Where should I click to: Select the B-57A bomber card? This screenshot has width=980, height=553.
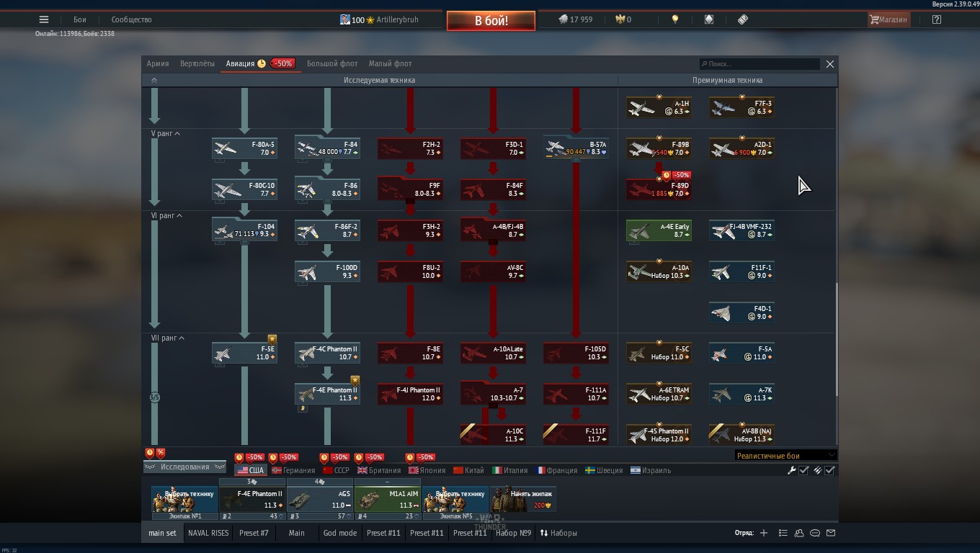576,148
